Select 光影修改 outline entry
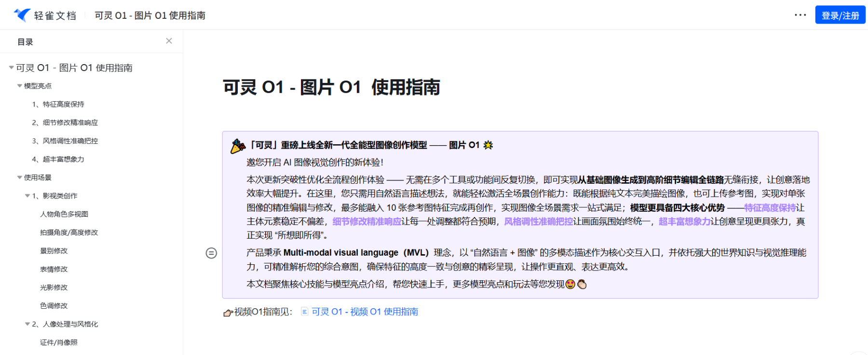 pos(54,287)
